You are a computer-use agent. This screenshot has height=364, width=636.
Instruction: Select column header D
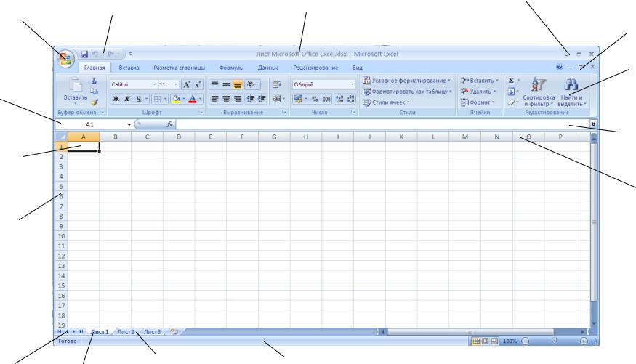pyautogui.click(x=179, y=137)
